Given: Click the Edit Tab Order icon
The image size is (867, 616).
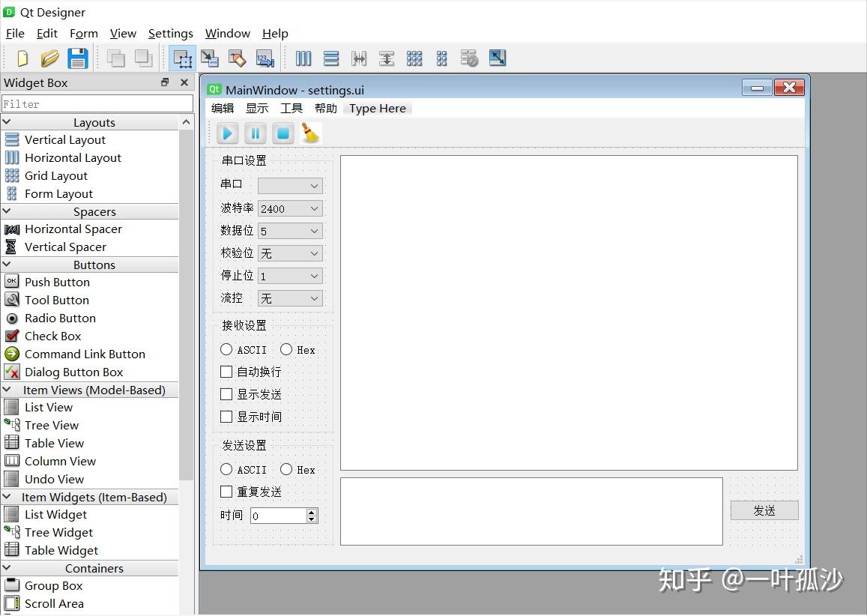Looking at the screenshot, I should [265, 58].
